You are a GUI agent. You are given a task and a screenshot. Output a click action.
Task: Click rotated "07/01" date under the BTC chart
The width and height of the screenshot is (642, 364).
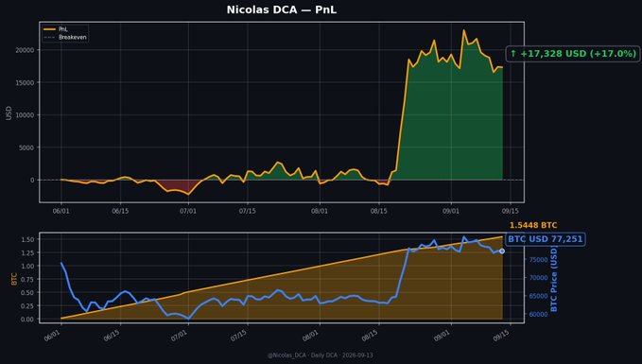[179, 336]
